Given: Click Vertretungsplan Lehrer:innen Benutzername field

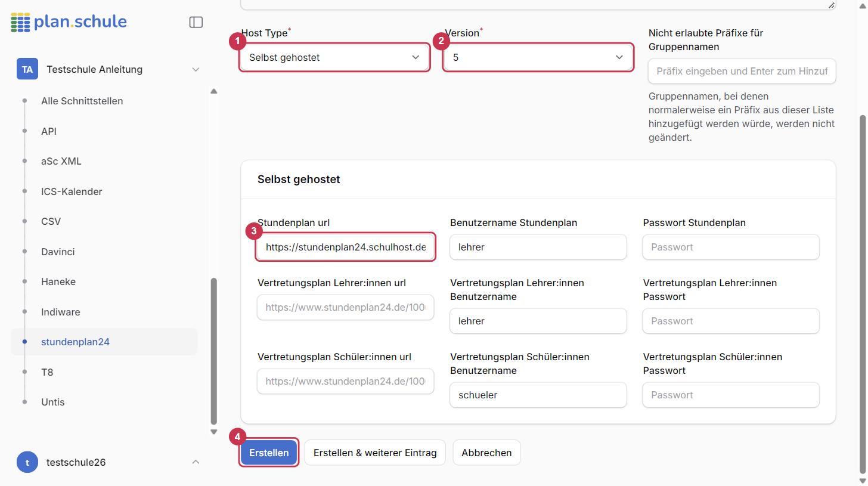Looking at the screenshot, I should (x=538, y=321).
